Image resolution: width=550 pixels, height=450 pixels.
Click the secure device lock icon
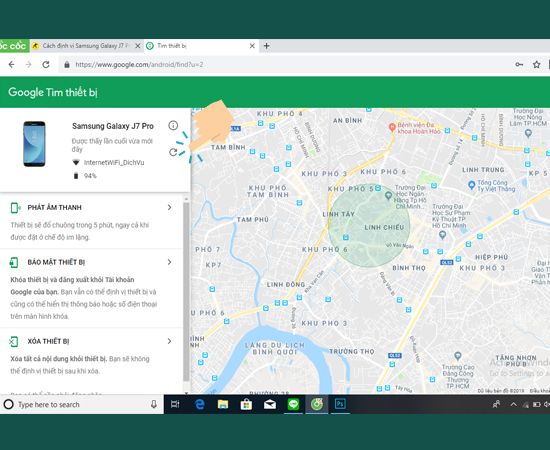point(14,262)
